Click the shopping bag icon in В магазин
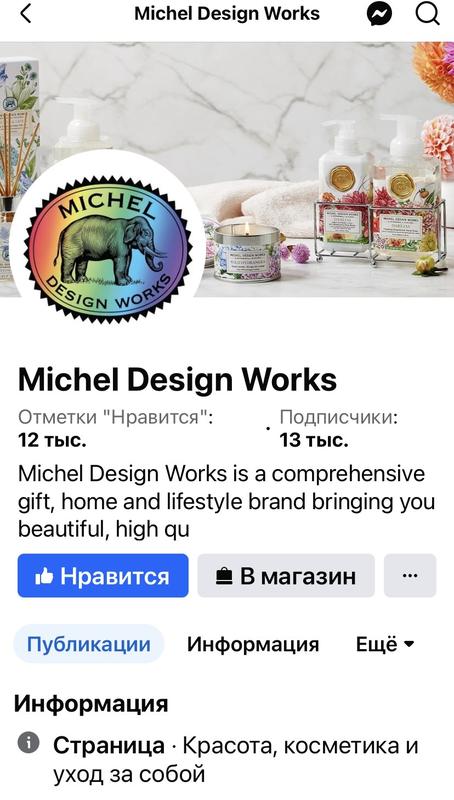The width and height of the screenshot is (454, 800). pyautogui.click(x=224, y=577)
